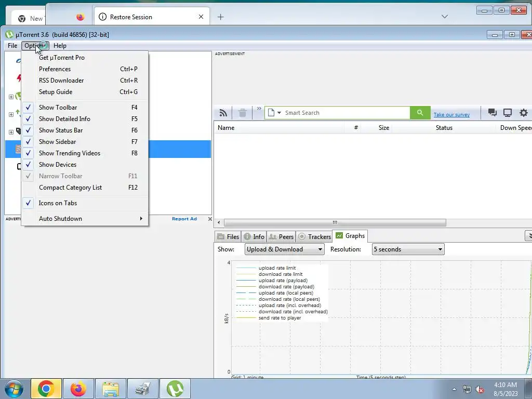The image size is (532, 399).
Task: Select the Firefox icon browser tab
Action: 81,17
